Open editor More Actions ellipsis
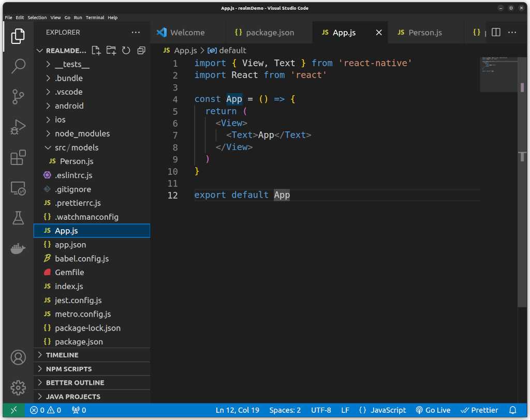The image size is (530, 420). pyautogui.click(x=512, y=33)
